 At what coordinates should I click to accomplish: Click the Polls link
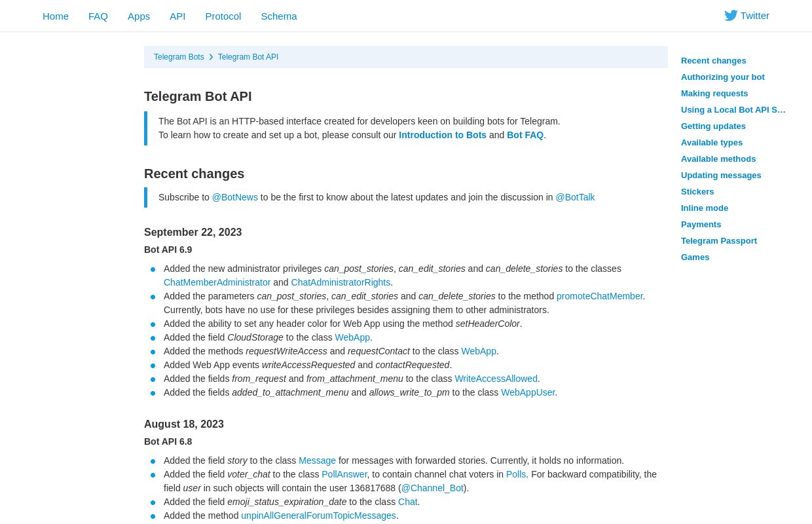516,474
